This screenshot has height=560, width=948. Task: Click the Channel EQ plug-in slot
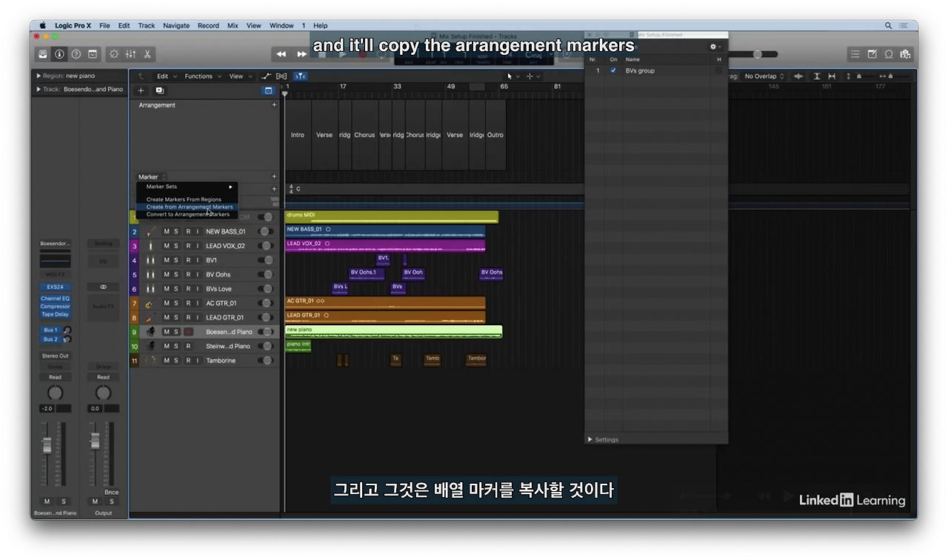[56, 299]
